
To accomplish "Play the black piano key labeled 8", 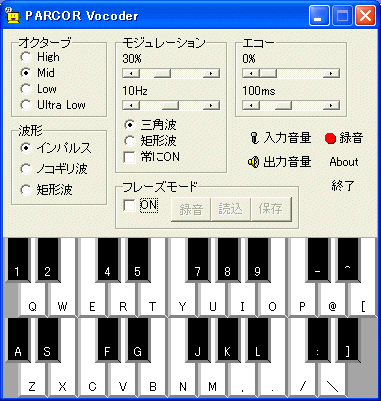I will click(227, 260).
